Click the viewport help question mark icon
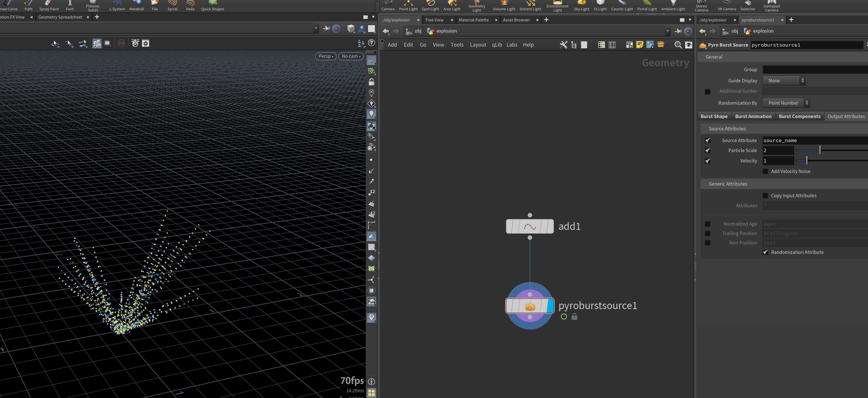Viewport: 868px width, 398px height. 371,43
